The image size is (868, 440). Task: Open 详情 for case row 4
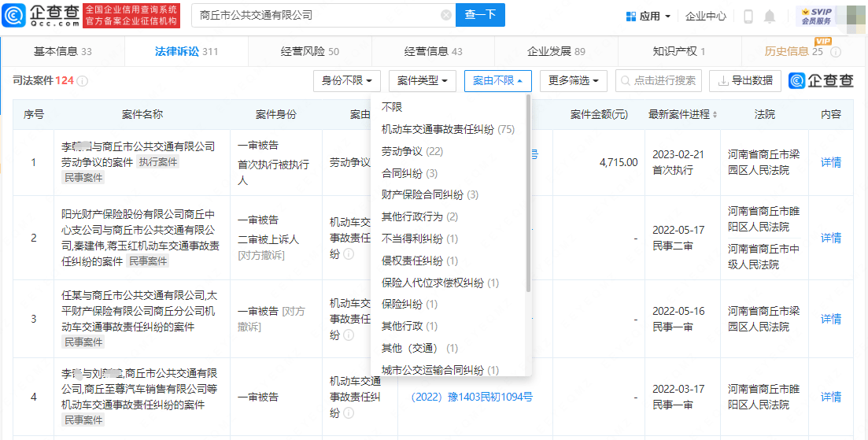tap(831, 397)
